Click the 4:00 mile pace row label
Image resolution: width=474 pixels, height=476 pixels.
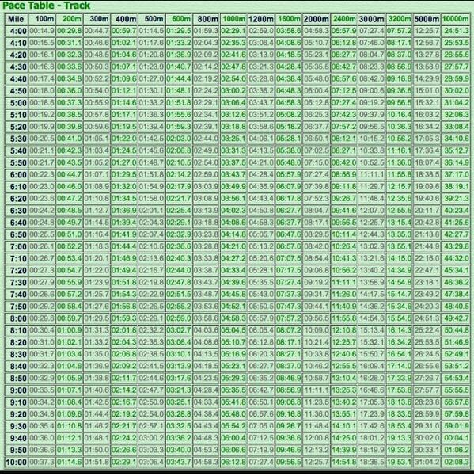(x=16, y=31)
